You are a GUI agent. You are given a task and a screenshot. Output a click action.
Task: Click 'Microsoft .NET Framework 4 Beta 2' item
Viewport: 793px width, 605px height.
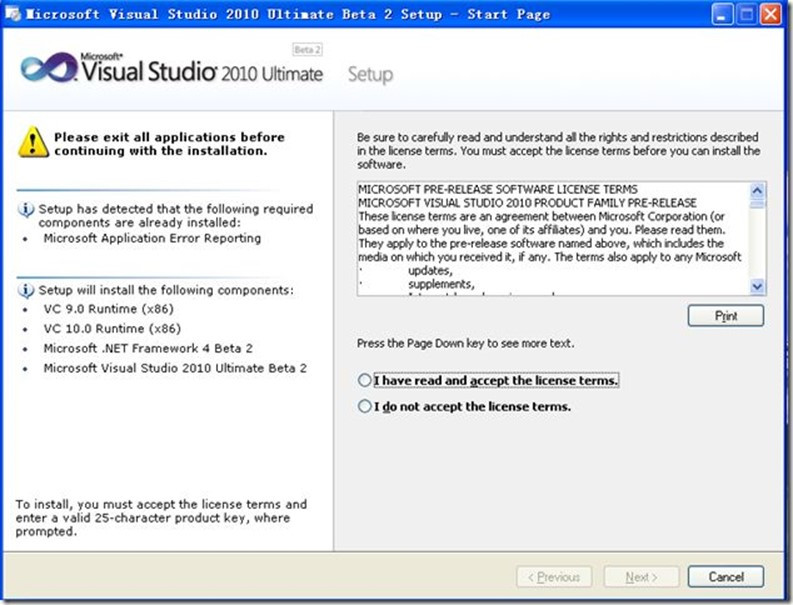pyautogui.click(x=148, y=349)
